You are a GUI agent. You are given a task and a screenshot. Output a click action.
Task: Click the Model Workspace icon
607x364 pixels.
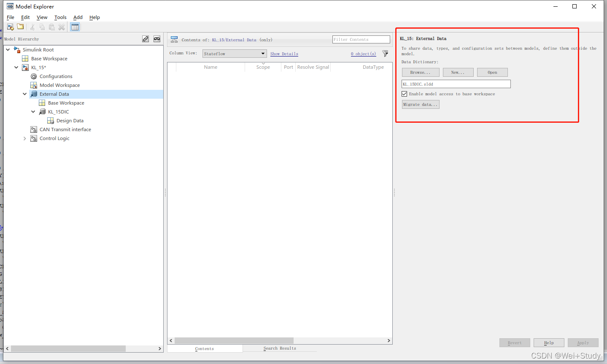[x=34, y=85]
